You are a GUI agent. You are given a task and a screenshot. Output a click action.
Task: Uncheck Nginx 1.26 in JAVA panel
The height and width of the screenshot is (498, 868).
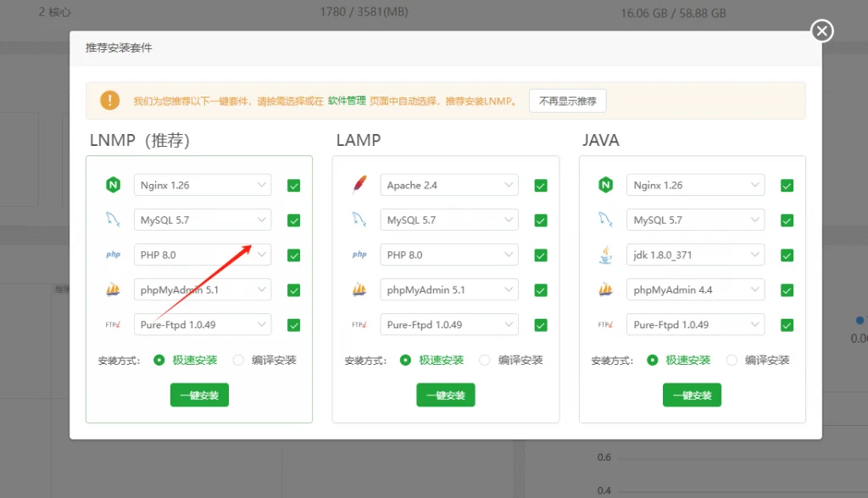[x=787, y=186]
